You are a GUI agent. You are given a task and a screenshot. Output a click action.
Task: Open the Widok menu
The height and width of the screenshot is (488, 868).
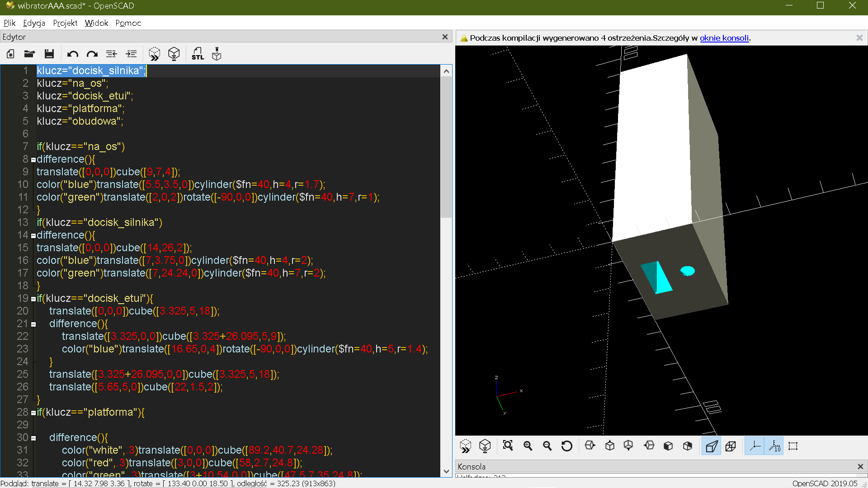(x=96, y=23)
